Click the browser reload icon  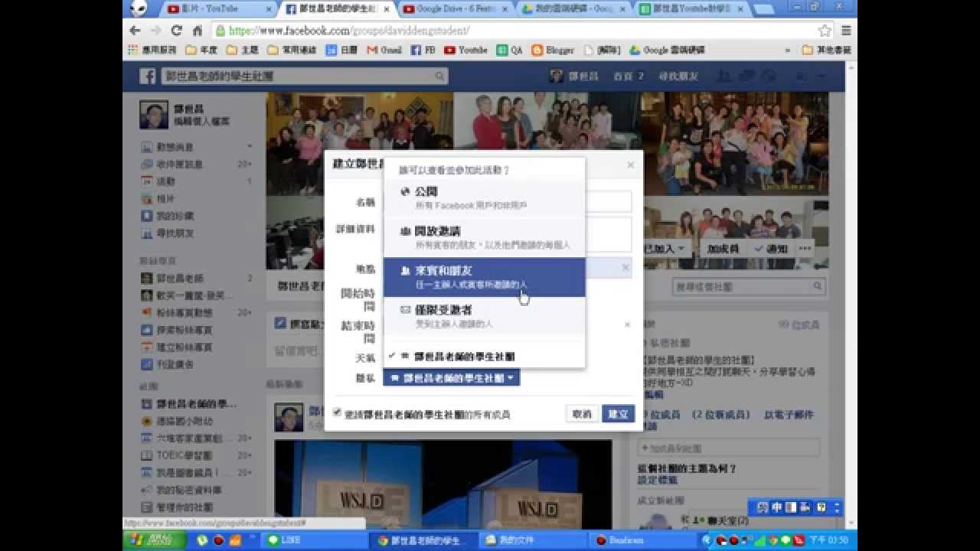(x=177, y=31)
